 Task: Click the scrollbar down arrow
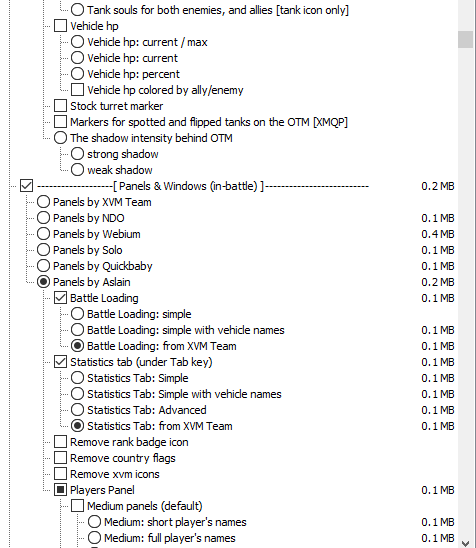(465, 543)
